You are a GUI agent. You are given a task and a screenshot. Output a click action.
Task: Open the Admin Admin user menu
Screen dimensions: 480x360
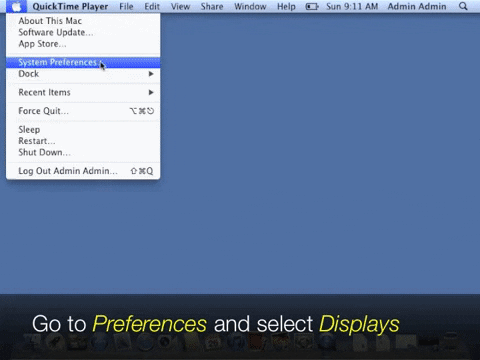pos(417,6)
